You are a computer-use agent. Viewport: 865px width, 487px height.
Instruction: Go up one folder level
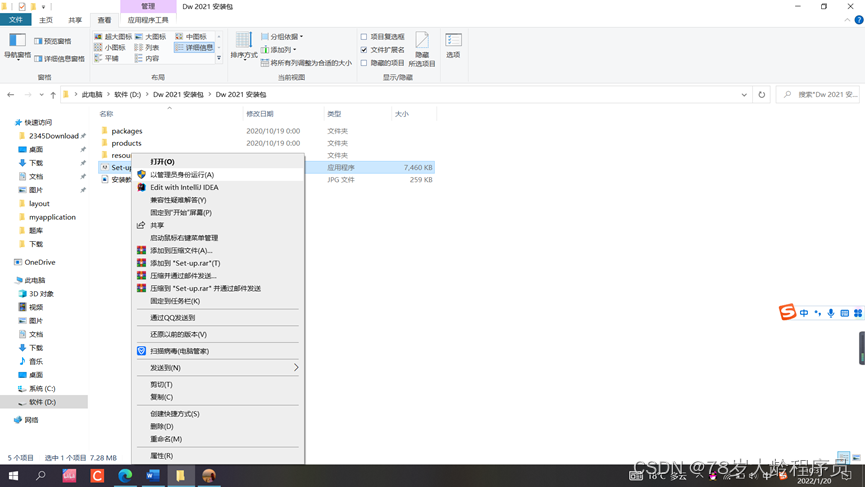(53, 94)
